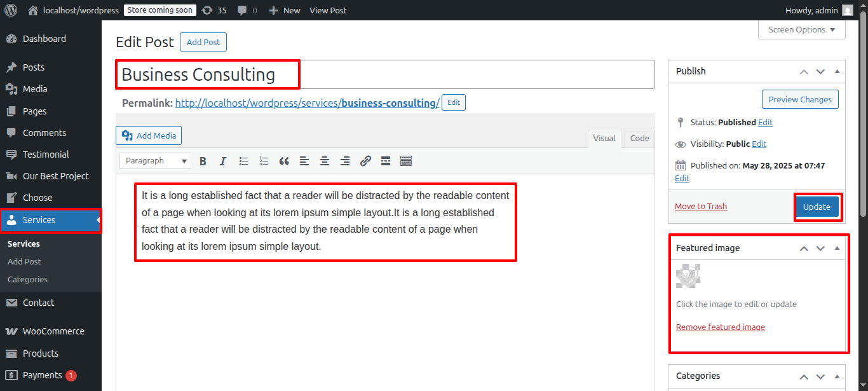Click the featured image thumbnail
The height and width of the screenshot is (391, 868).
(x=688, y=277)
